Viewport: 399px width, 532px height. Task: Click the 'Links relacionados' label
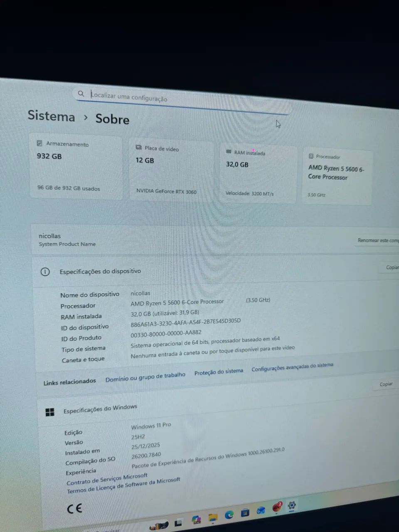(x=69, y=382)
